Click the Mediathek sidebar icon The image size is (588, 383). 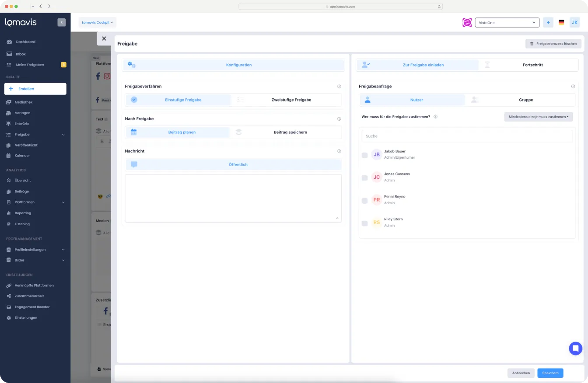tap(9, 102)
